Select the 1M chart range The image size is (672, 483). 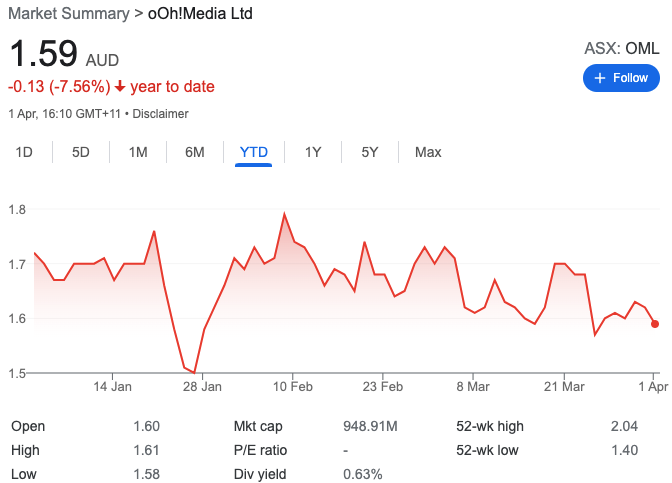point(138,152)
